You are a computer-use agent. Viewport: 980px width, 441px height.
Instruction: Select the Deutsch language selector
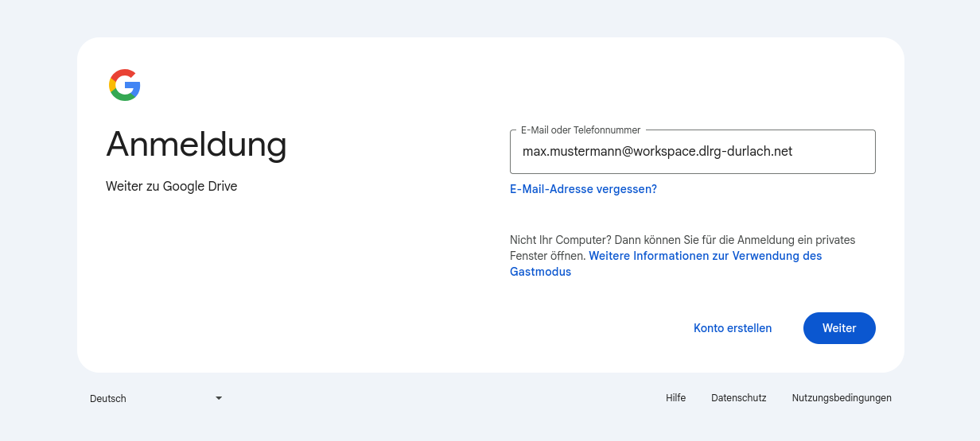pyautogui.click(x=108, y=399)
